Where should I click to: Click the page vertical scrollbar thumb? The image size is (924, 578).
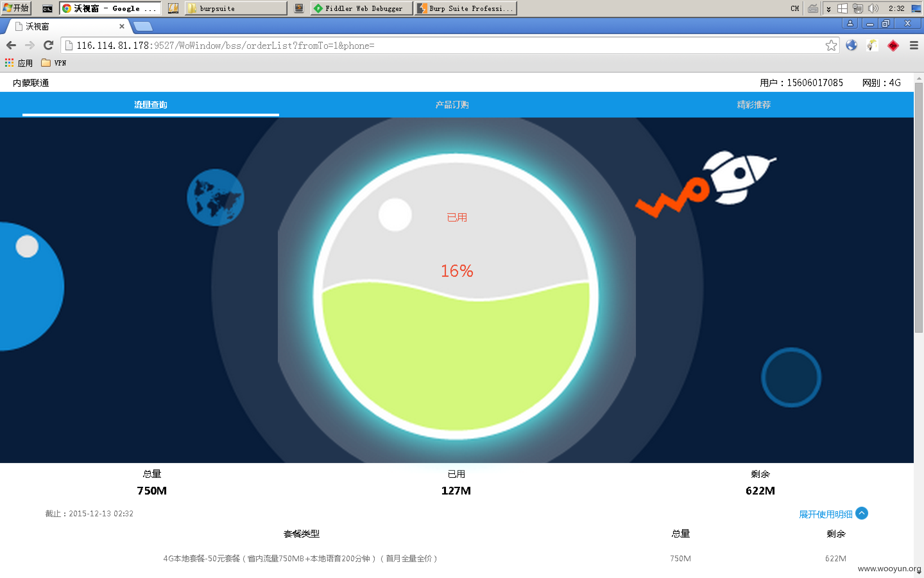pos(919,207)
